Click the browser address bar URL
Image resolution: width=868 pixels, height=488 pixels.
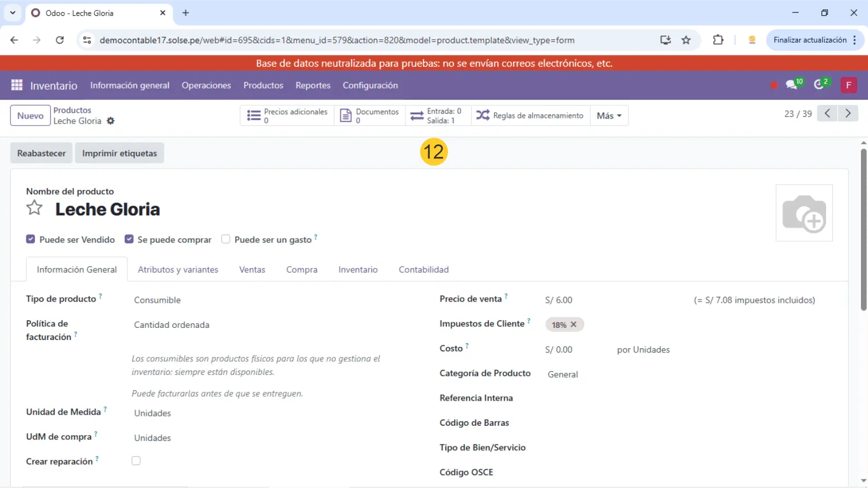pos(337,40)
